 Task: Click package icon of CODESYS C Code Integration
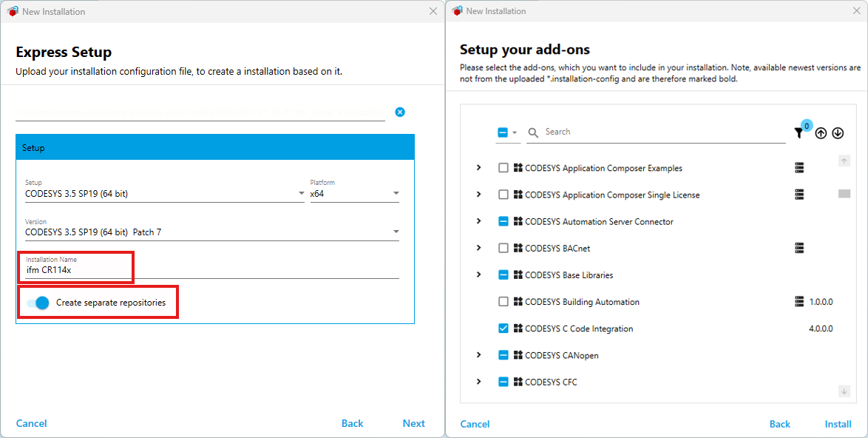coord(518,328)
